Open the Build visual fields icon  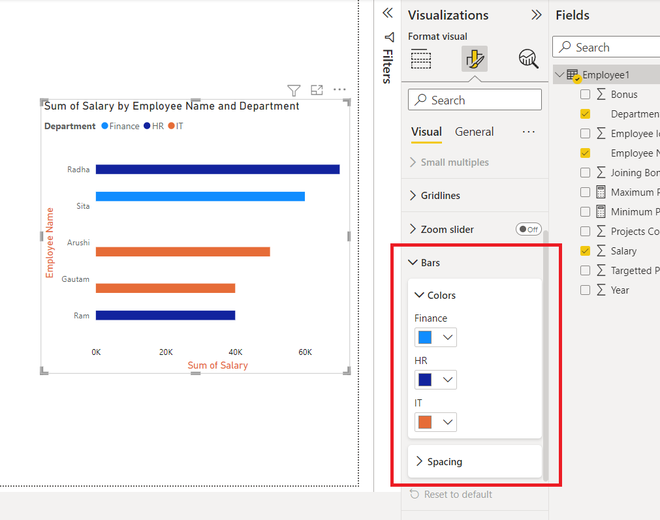click(x=420, y=59)
